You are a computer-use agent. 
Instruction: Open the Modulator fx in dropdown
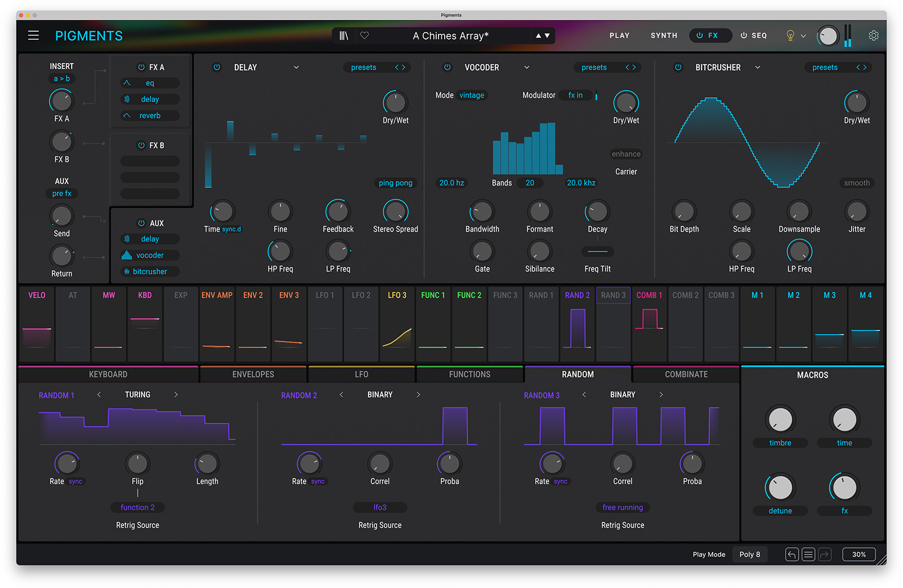pos(576,95)
